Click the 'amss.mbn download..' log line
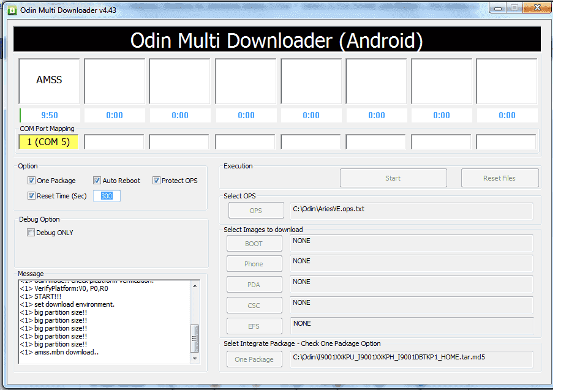The image size is (588, 390). [x=59, y=352]
